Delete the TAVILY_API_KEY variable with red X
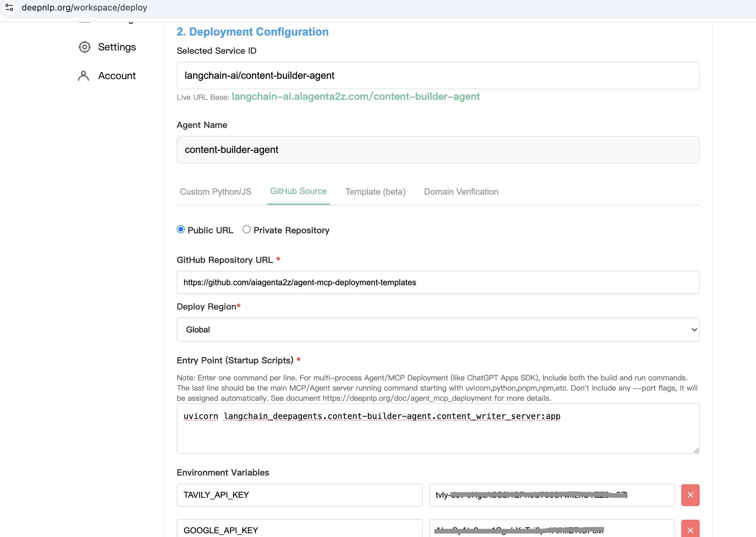The height and width of the screenshot is (537, 756). (690, 495)
